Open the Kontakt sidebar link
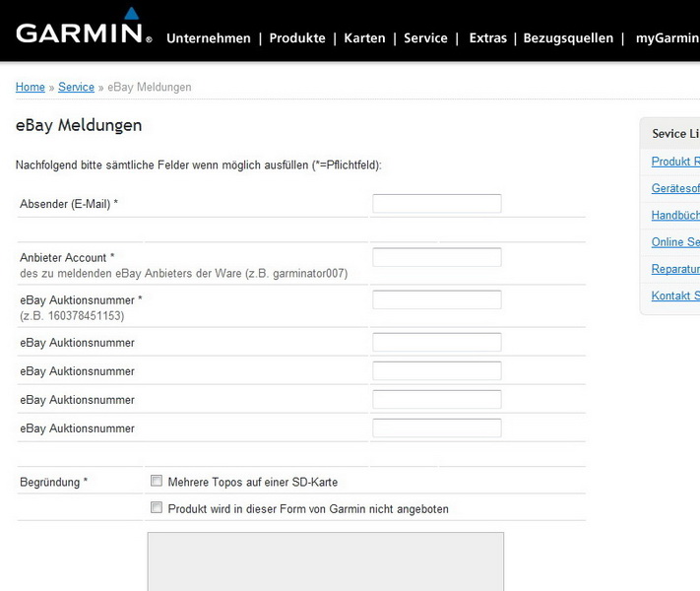 [x=675, y=295]
